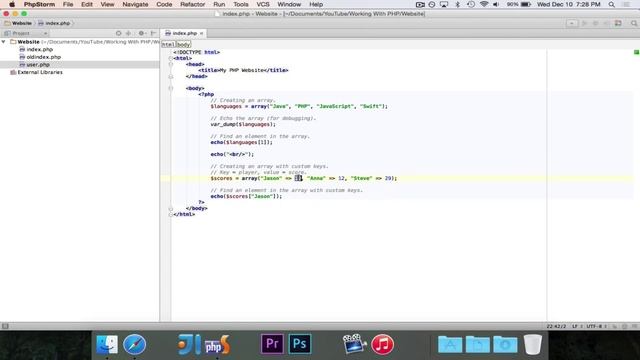Click the html breadcrumb above editor
Viewport: 640px width, 360px height.
click(169, 44)
